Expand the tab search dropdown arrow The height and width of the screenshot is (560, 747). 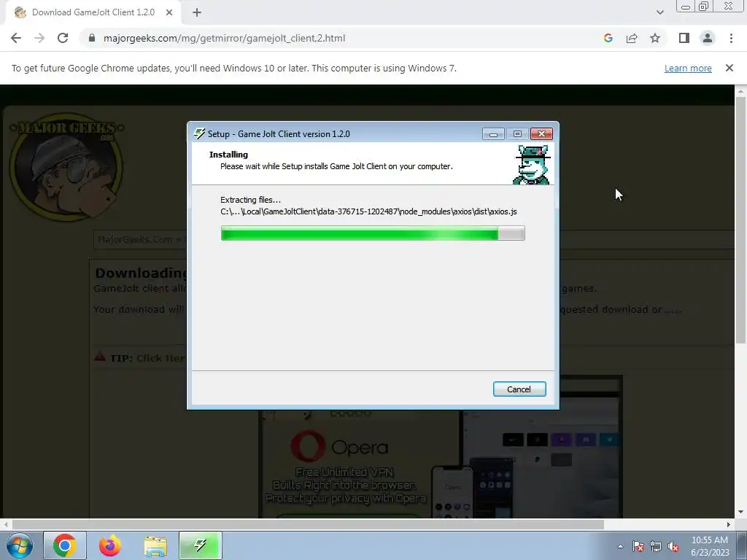[659, 12]
